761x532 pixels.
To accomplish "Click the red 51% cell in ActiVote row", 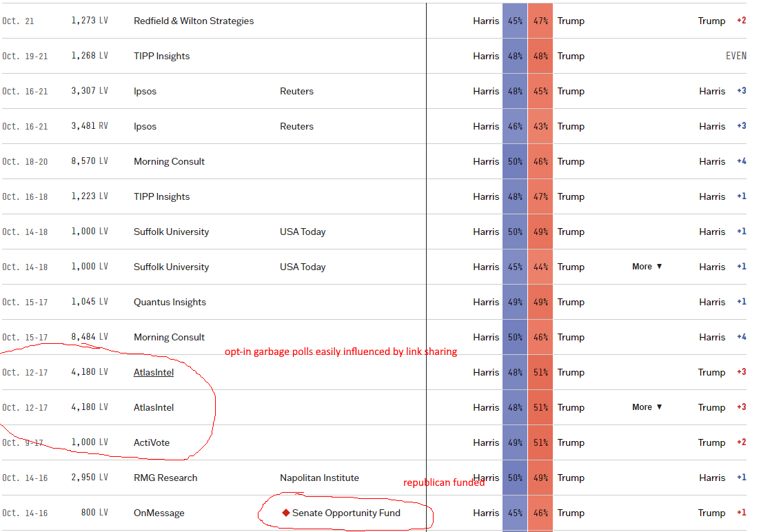I will (x=540, y=442).
